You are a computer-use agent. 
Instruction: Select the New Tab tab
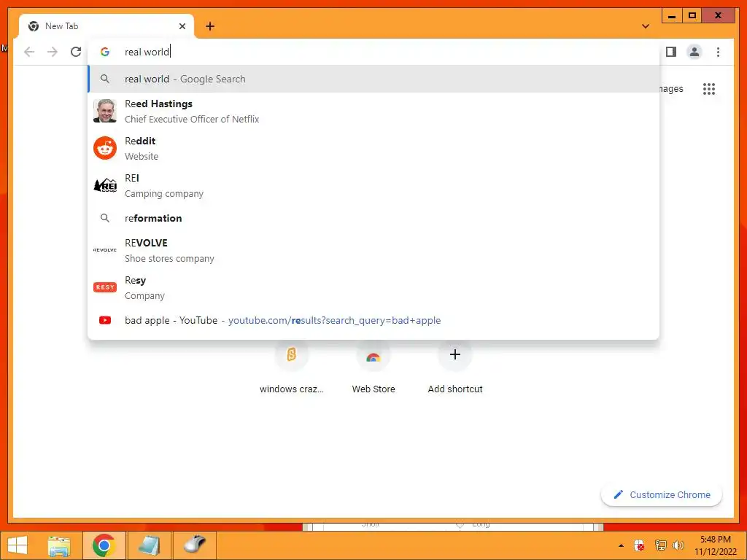coord(107,26)
